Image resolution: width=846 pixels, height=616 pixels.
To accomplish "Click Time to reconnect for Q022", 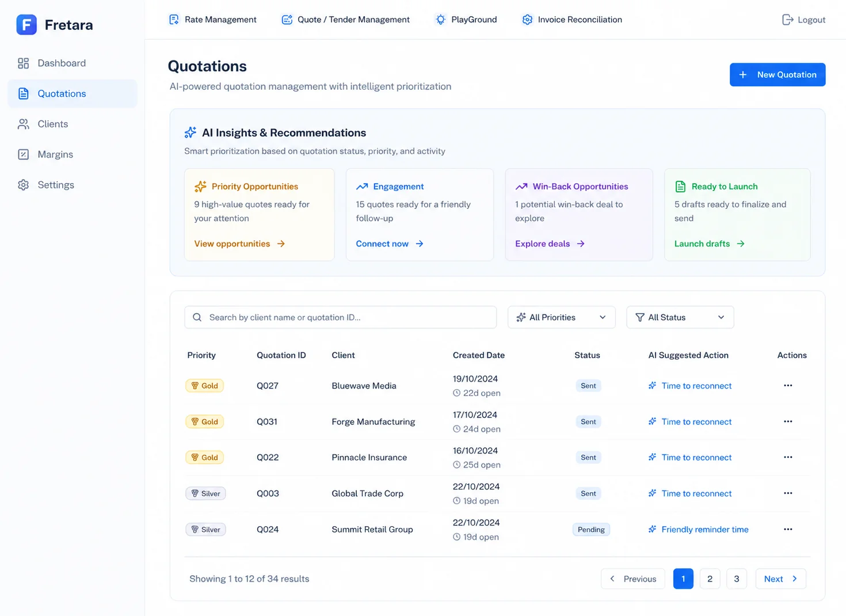I will point(690,457).
